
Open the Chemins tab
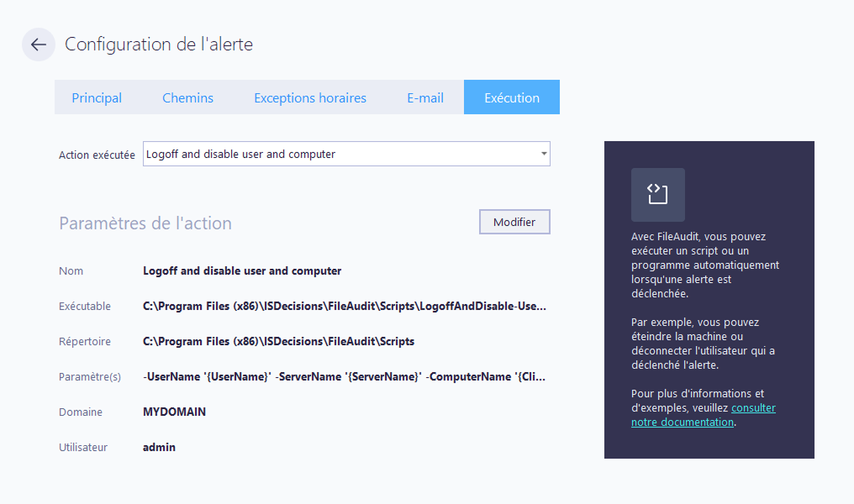pos(187,97)
